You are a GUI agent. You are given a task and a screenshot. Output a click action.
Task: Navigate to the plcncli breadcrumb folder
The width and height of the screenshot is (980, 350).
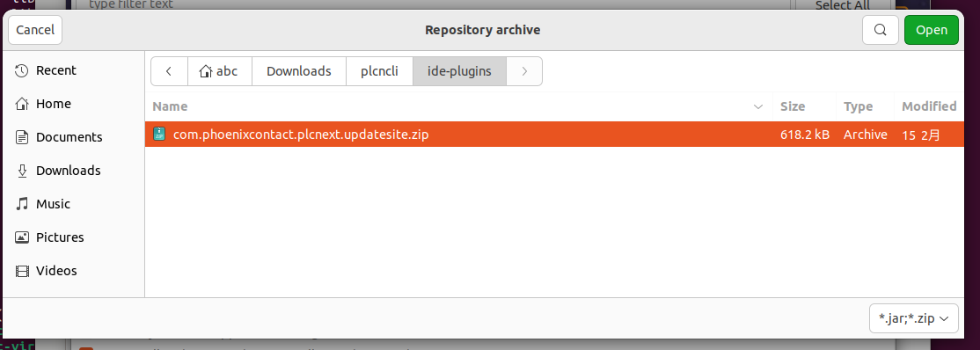tap(379, 71)
